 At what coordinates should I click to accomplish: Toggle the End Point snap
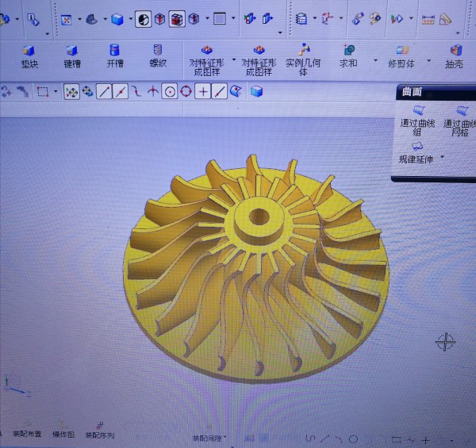[104, 92]
